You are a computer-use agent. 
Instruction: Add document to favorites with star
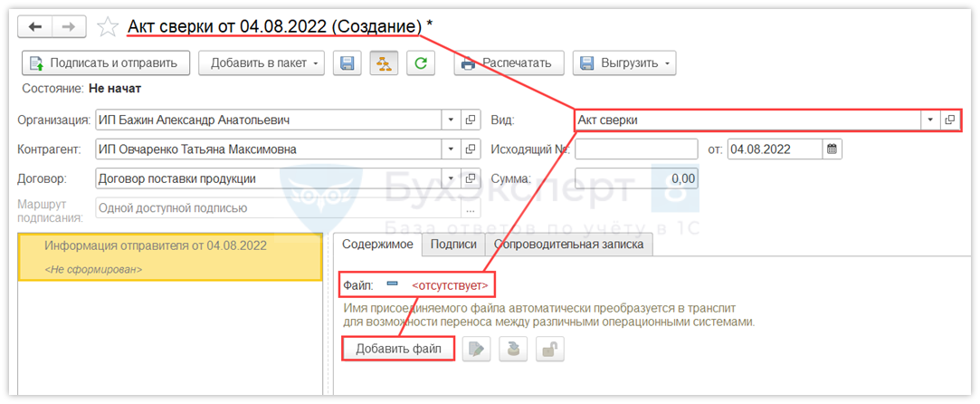[108, 27]
